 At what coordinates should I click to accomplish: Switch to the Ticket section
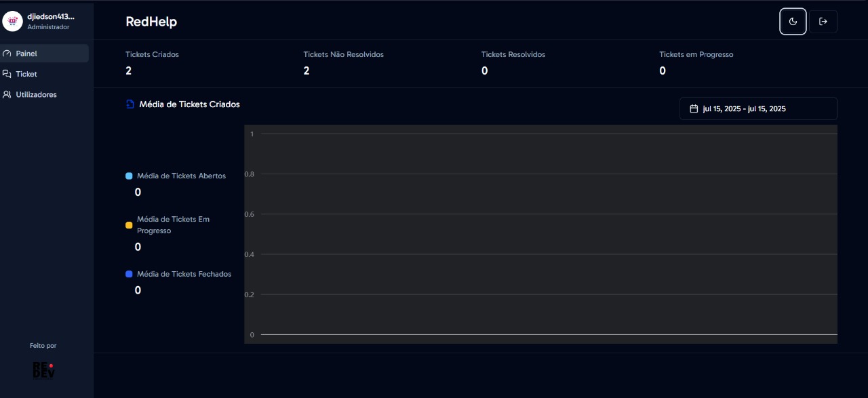[26, 74]
